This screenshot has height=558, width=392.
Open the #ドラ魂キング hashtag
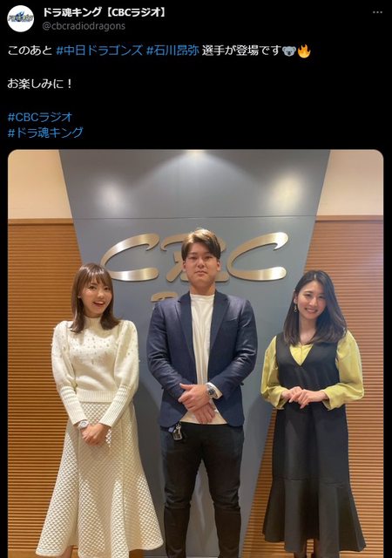(45, 133)
